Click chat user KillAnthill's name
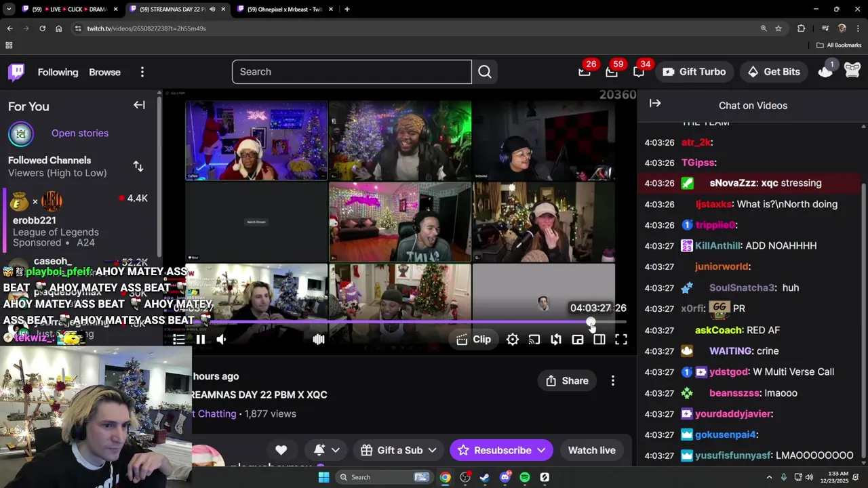Screen dimensions: 868x488 [717, 246]
